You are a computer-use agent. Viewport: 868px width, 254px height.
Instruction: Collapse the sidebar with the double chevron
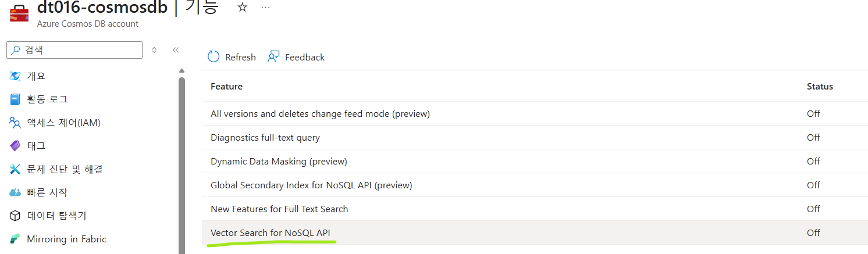click(176, 50)
